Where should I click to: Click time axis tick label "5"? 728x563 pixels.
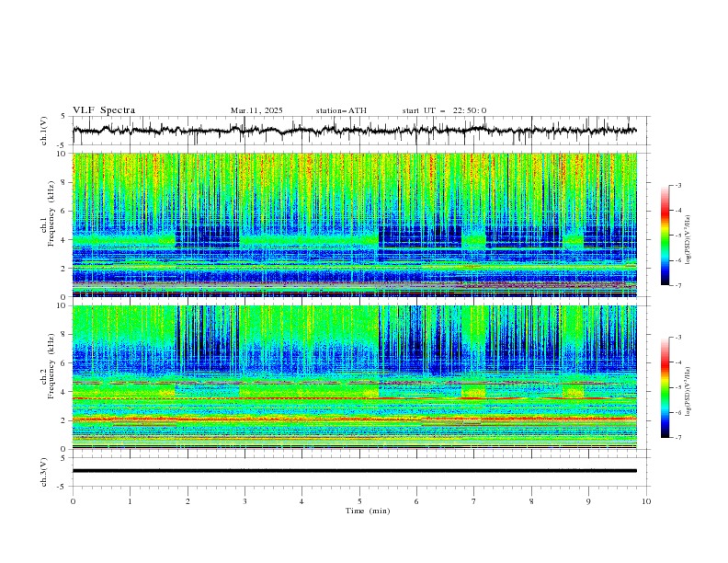pyautogui.click(x=359, y=501)
